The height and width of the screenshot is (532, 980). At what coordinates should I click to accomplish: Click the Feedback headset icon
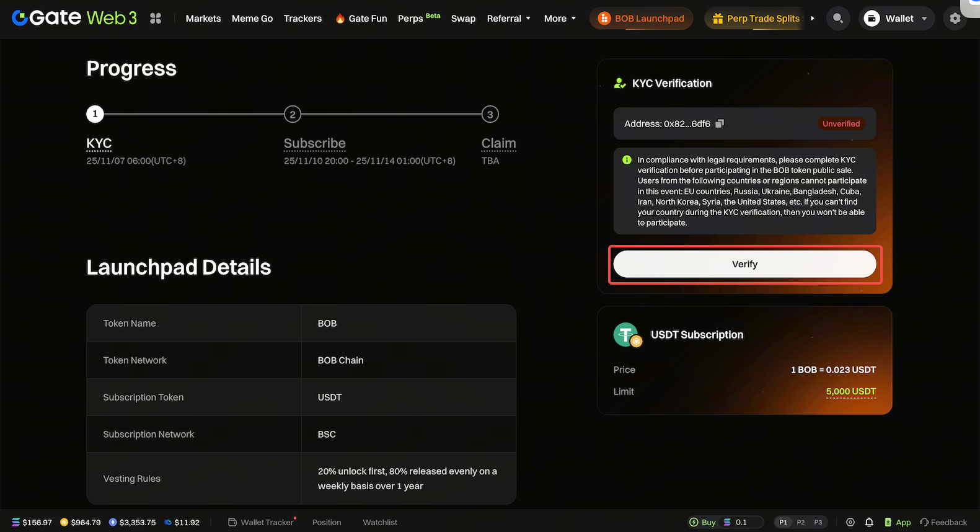(x=924, y=522)
